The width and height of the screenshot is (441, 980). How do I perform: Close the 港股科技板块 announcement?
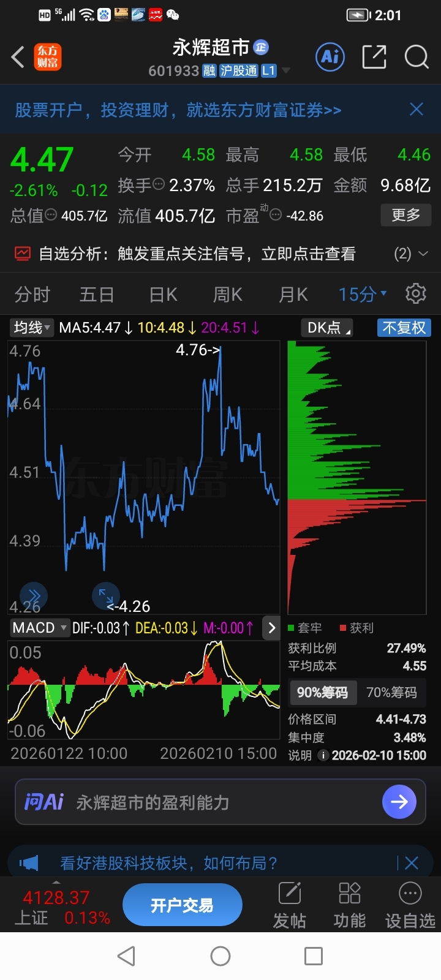pyautogui.click(x=412, y=863)
